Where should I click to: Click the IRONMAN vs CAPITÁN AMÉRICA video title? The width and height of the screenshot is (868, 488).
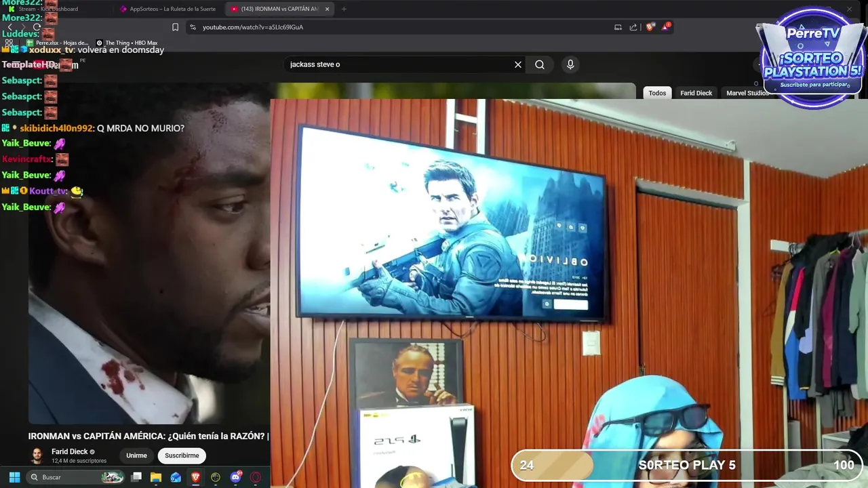coord(149,436)
